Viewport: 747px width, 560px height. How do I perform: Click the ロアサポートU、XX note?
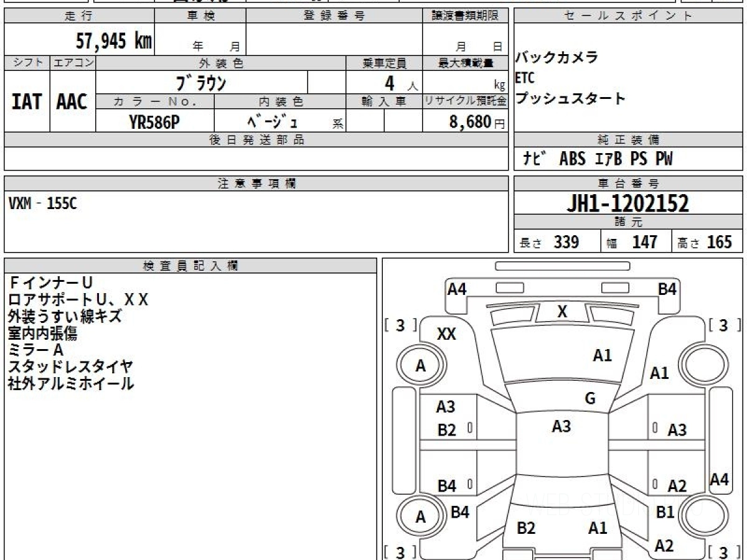(x=78, y=300)
